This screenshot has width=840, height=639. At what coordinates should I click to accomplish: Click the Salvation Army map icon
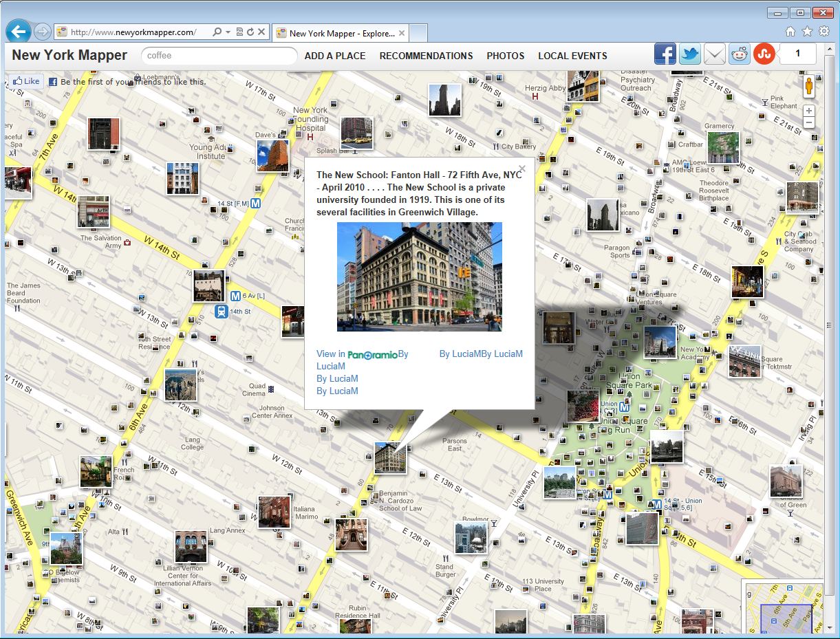pyautogui.click(x=128, y=242)
